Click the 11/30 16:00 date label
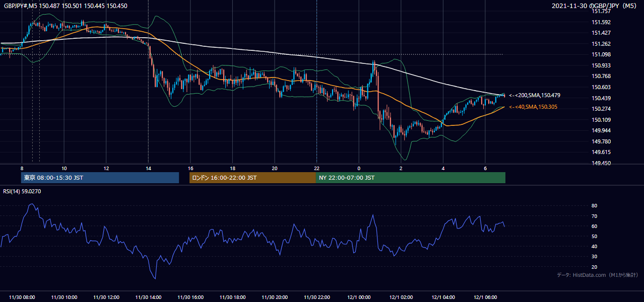 [x=190, y=297]
